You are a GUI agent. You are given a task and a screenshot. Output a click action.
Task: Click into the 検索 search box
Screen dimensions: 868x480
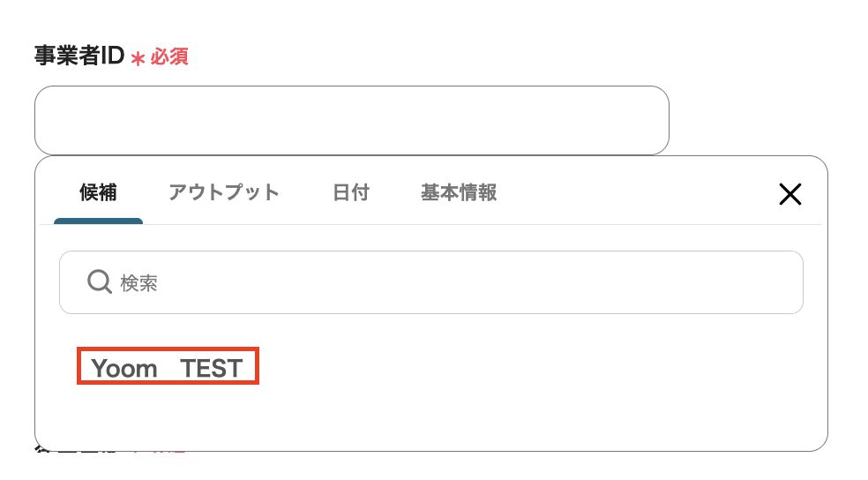coord(441,282)
